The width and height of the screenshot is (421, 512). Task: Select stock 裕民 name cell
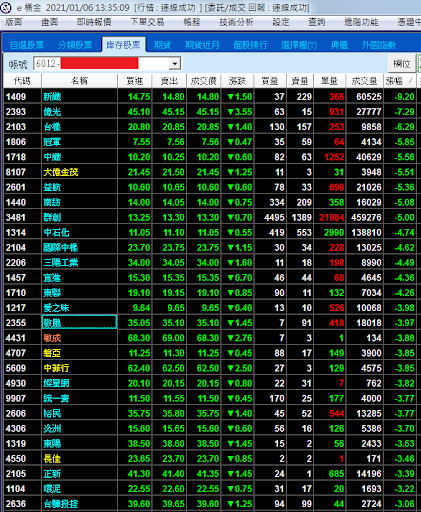coord(79,413)
